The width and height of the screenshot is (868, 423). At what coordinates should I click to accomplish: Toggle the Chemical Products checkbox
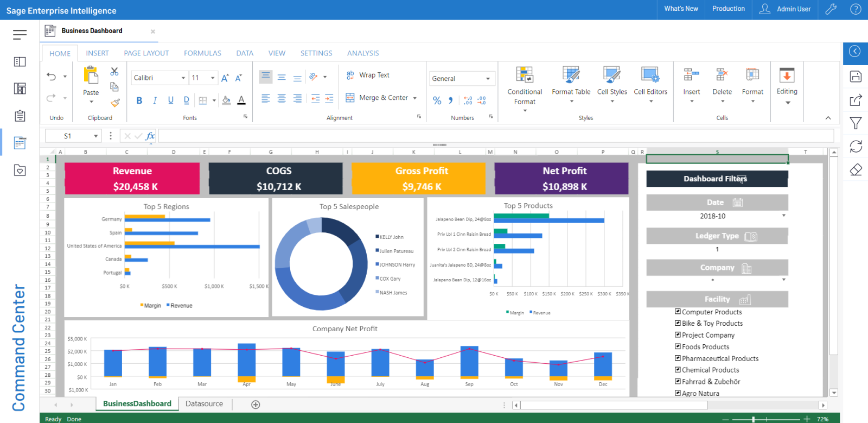678,370
